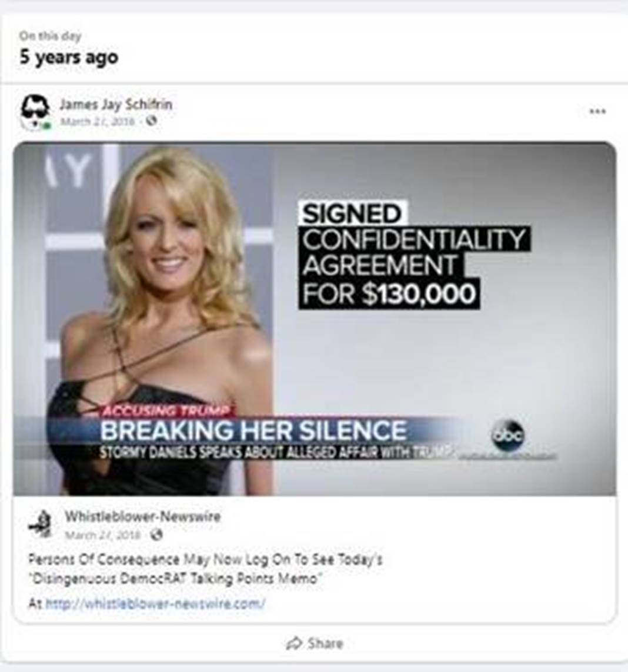Viewport: 628px width, 672px height.
Task: Open James Jay Schifrin's profile name link
Action: pos(116,105)
